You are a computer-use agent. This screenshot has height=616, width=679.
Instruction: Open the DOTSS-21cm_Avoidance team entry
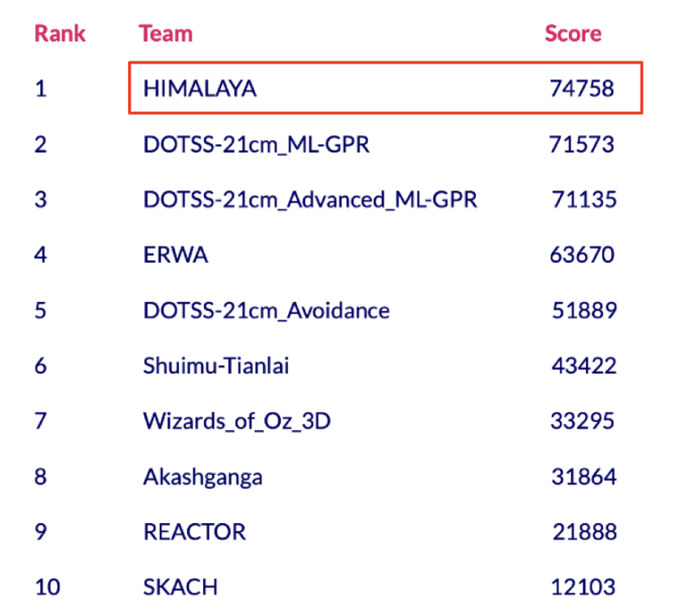pos(266,311)
